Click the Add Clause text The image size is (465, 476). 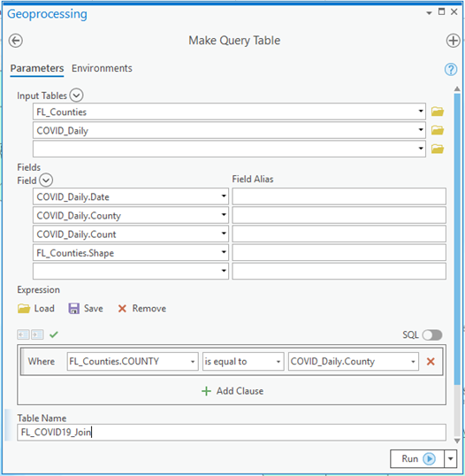[x=240, y=391]
